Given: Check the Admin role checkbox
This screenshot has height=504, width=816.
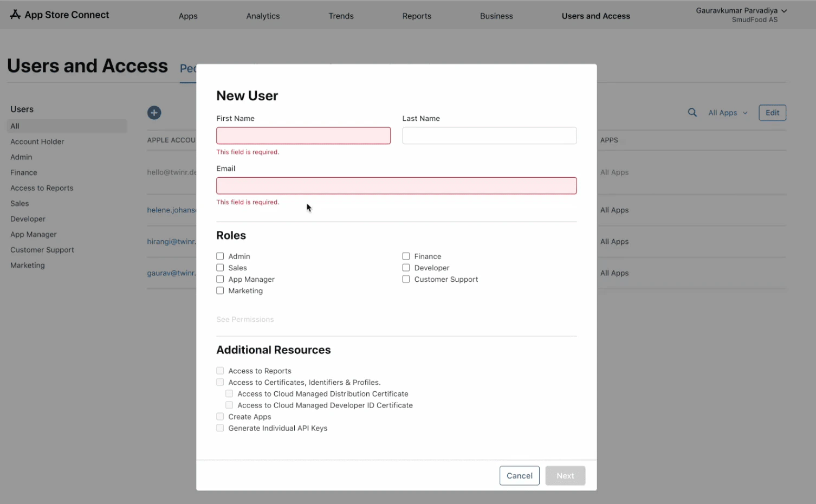Looking at the screenshot, I should tap(220, 256).
